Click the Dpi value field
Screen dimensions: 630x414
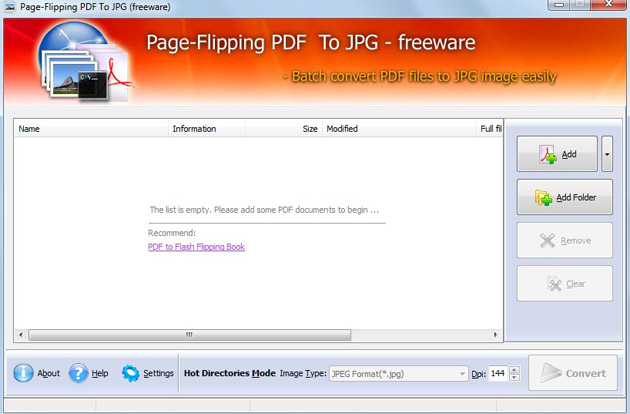click(x=498, y=373)
